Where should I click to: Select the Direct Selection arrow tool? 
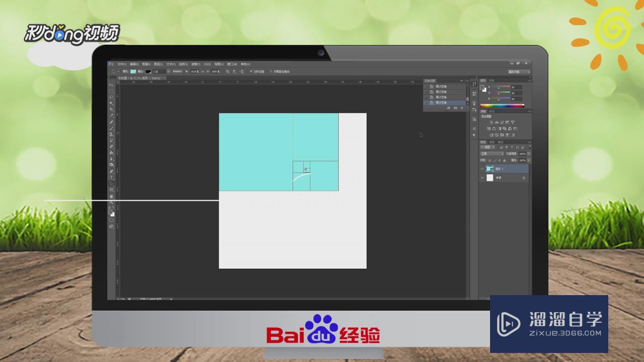111,183
